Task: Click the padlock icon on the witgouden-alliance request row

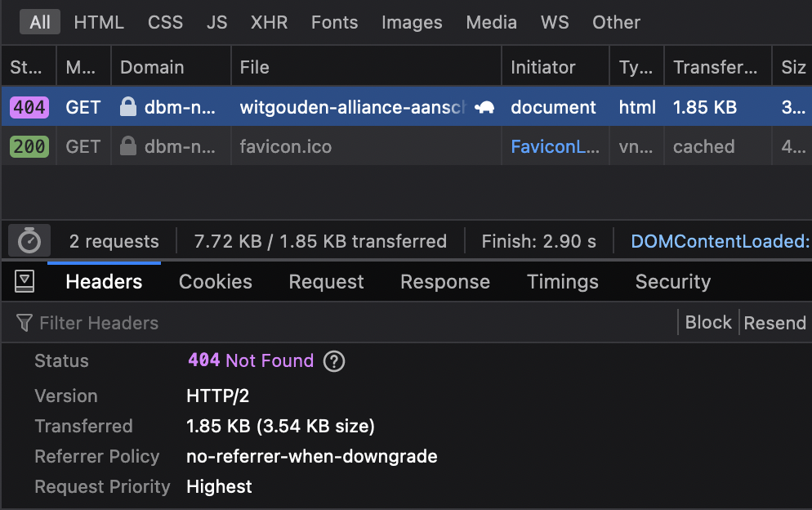Action: [x=128, y=107]
